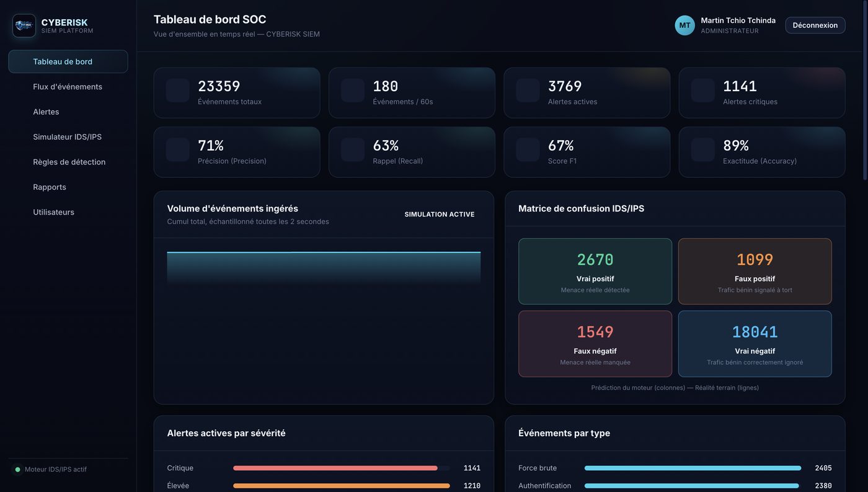Click the Critique count 1141 in severity list
This screenshot has height=492, width=868.
click(x=472, y=468)
